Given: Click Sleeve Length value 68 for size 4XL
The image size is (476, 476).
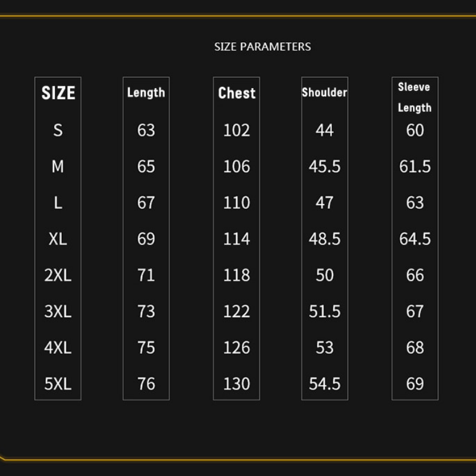Looking at the screenshot, I should click(415, 347).
